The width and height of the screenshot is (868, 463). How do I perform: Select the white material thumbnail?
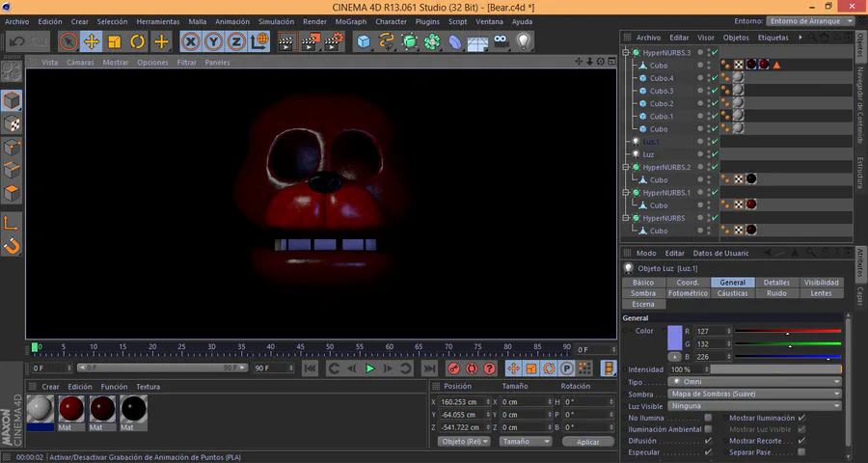tap(41, 409)
